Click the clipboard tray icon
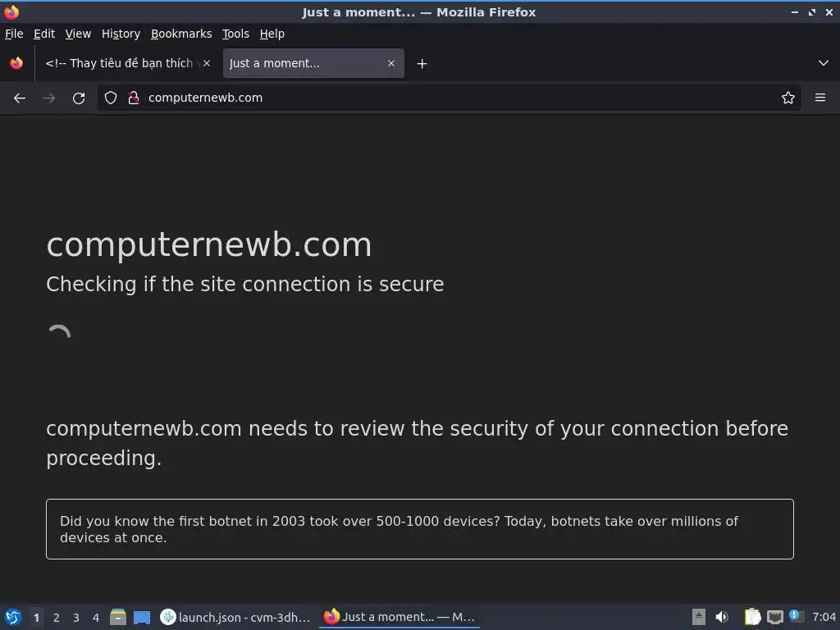Screen dimensions: 840x630 (x=752, y=617)
